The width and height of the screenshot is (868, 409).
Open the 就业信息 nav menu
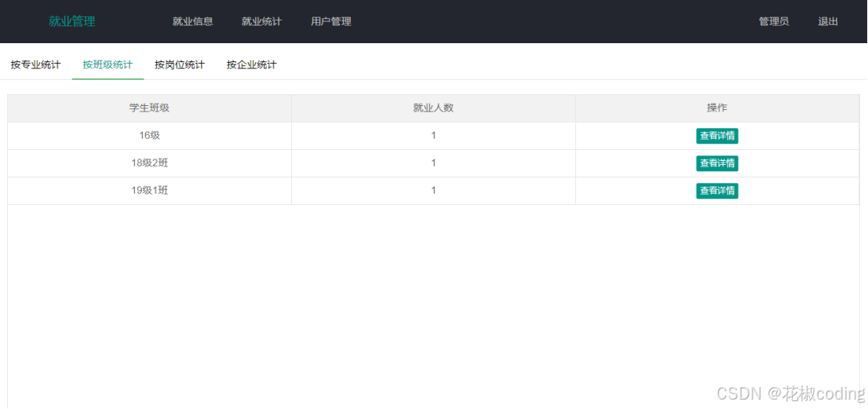pos(192,21)
